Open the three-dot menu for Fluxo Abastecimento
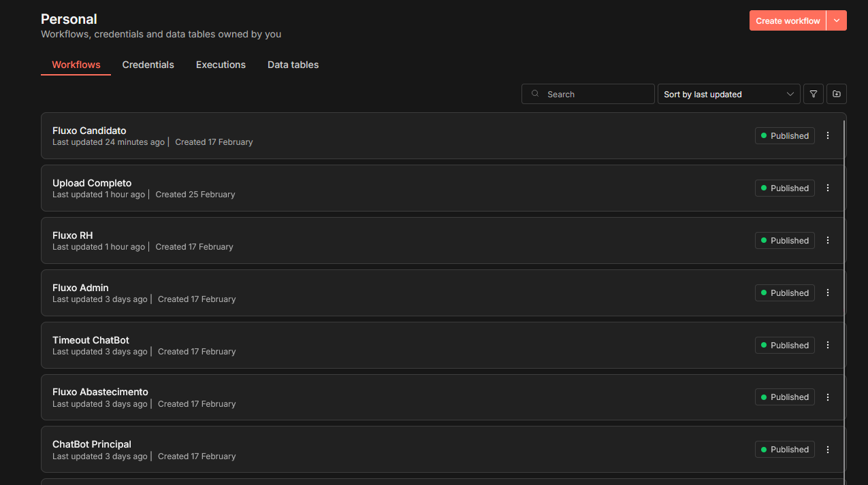868x485 pixels. pyautogui.click(x=828, y=397)
